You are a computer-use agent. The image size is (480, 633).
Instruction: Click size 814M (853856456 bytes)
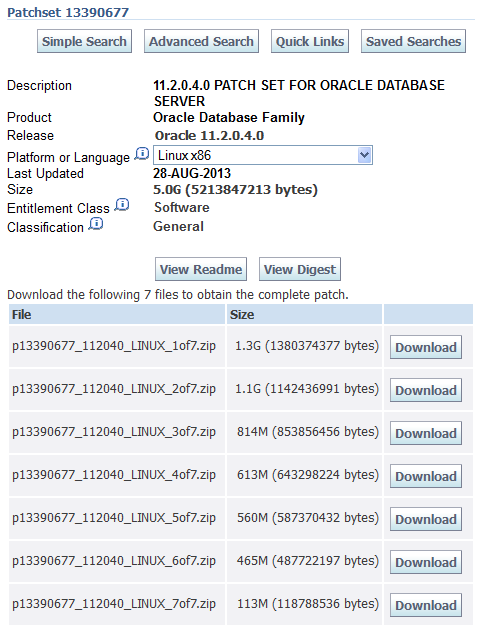(x=308, y=432)
